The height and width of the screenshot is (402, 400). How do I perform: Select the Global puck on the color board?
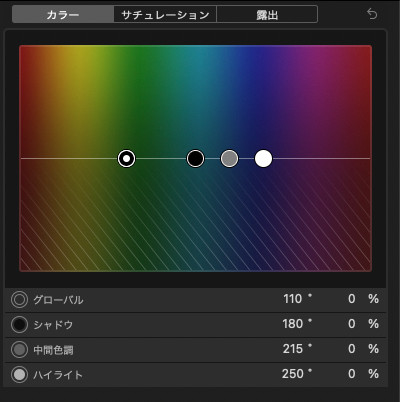(x=127, y=158)
